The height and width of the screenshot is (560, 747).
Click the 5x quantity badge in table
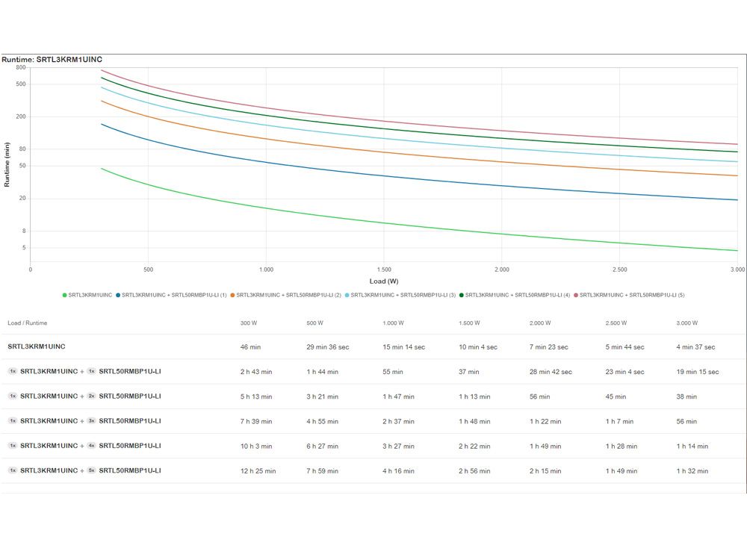[91, 470]
